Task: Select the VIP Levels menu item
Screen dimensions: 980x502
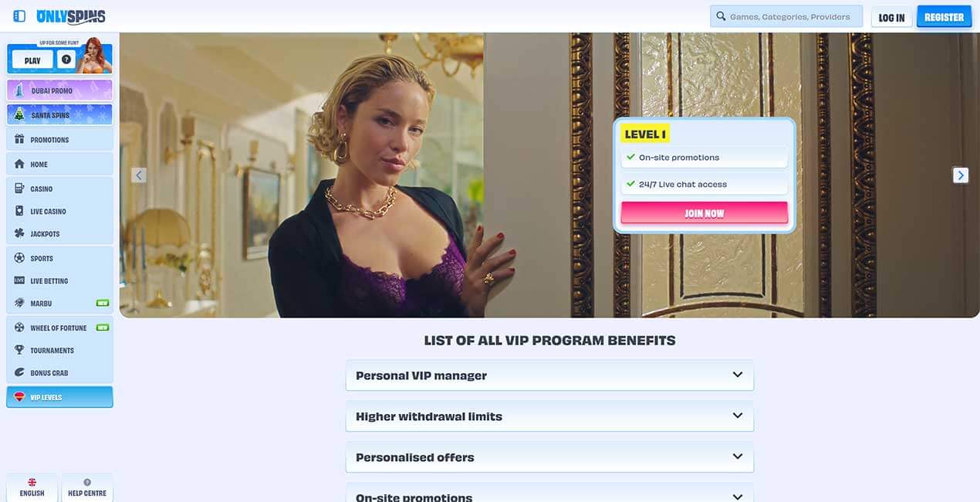Action: [59, 397]
